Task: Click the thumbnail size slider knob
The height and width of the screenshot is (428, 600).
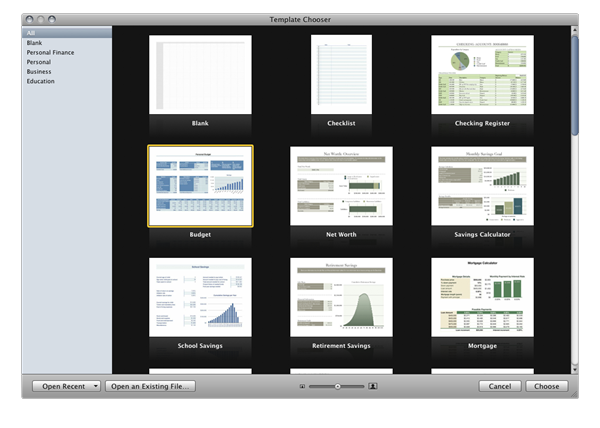Action: pyautogui.click(x=337, y=385)
